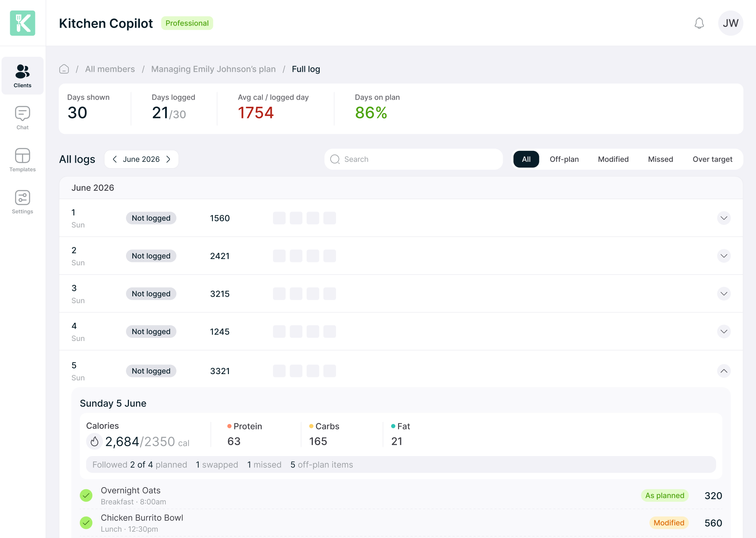756x538 pixels.
Task: Click the Full log breadcrumb
Action: (306, 69)
